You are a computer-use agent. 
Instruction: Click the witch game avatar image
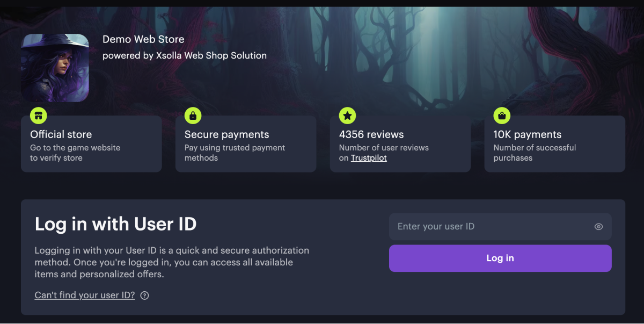click(55, 68)
